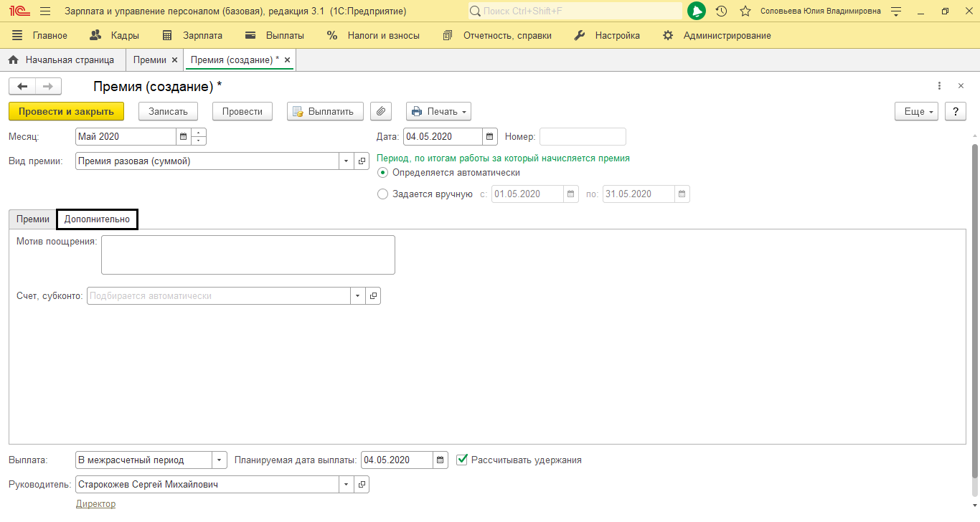Open Зарплата menu section
This screenshot has height=522, width=980.
coord(192,35)
